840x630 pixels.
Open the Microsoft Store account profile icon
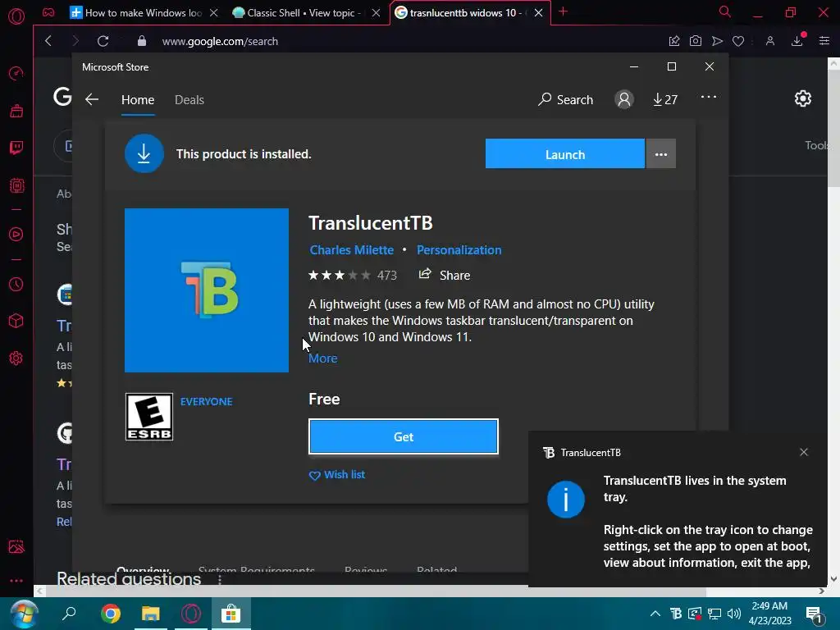point(624,99)
